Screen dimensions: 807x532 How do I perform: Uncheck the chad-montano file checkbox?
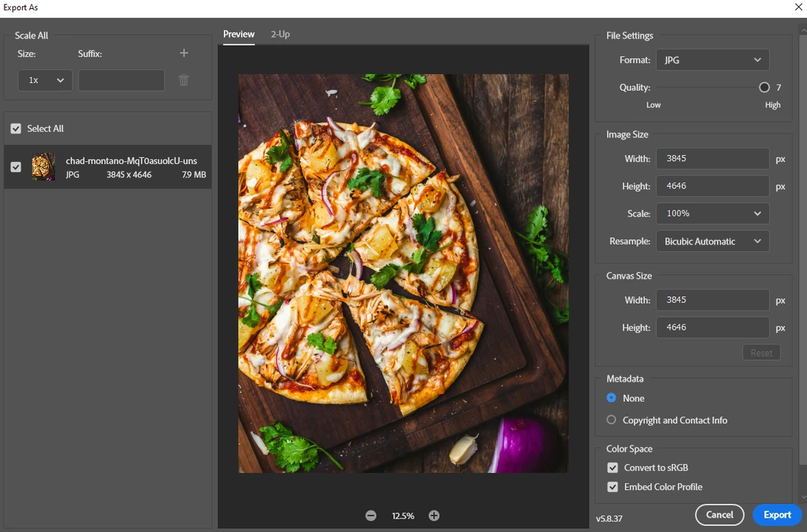tap(16, 167)
